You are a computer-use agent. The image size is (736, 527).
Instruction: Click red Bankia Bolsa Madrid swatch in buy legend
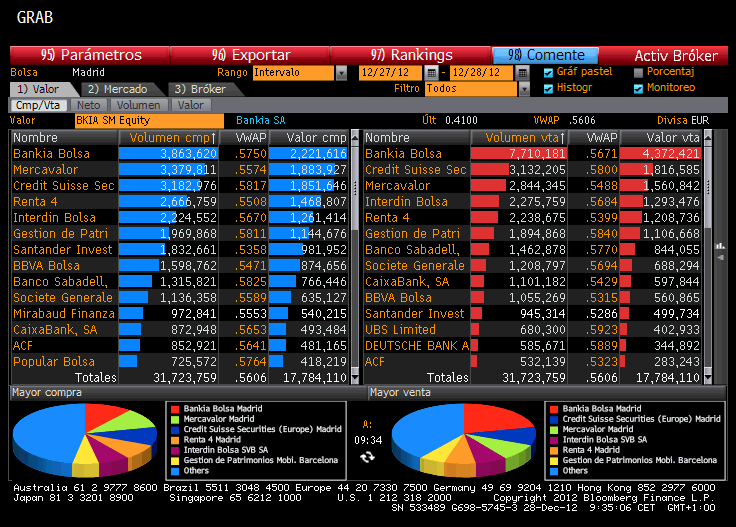click(175, 409)
